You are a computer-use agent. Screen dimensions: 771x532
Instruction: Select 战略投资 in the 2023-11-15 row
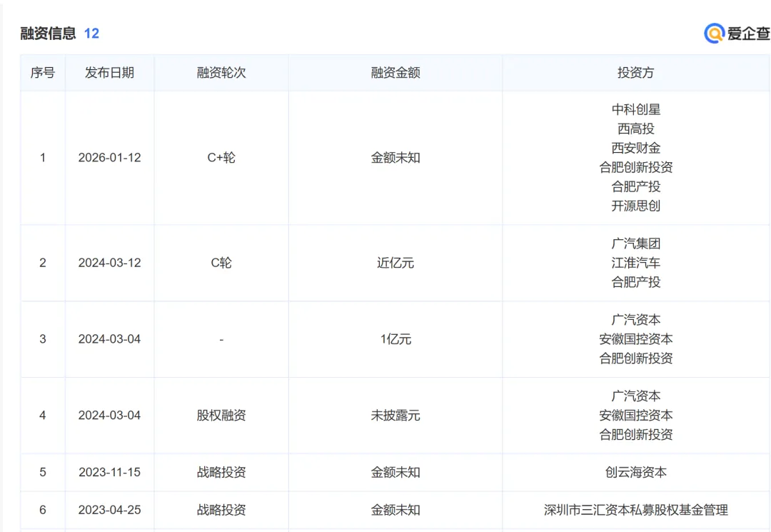tap(221, 473)
